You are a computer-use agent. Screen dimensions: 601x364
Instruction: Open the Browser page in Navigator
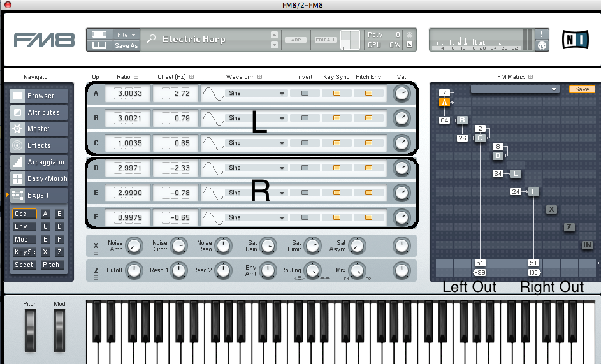[39, 96]
